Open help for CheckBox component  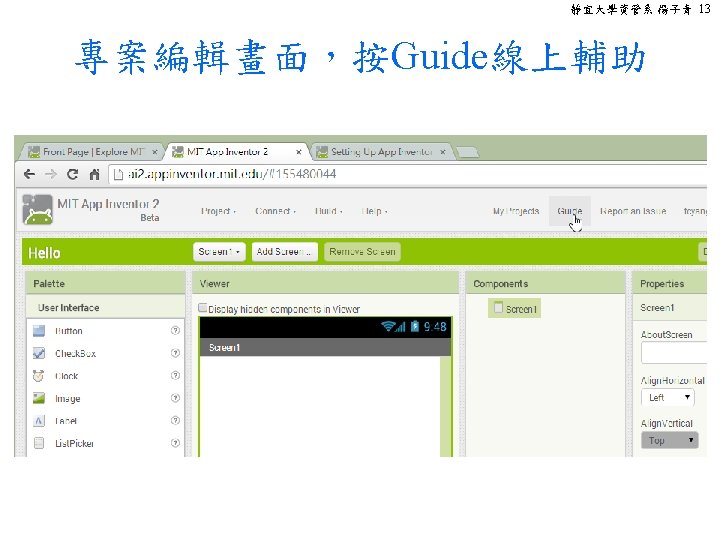[x=175, y=353]
